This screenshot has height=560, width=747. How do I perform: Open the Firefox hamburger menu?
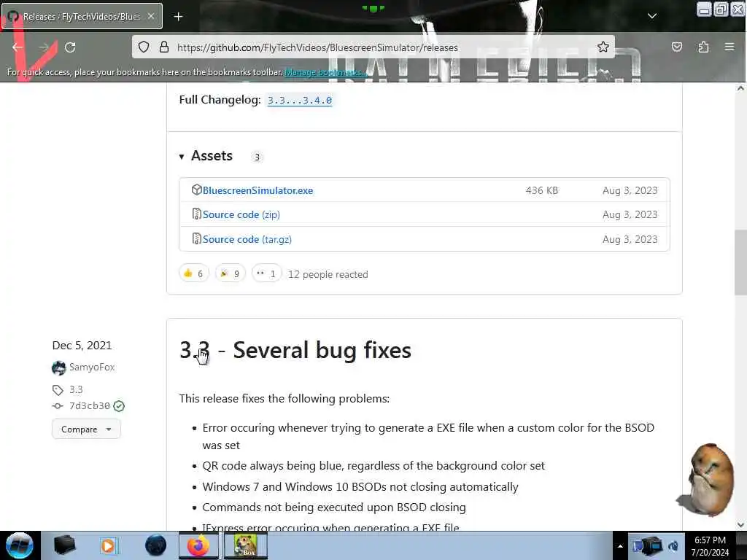coord(729,47)
